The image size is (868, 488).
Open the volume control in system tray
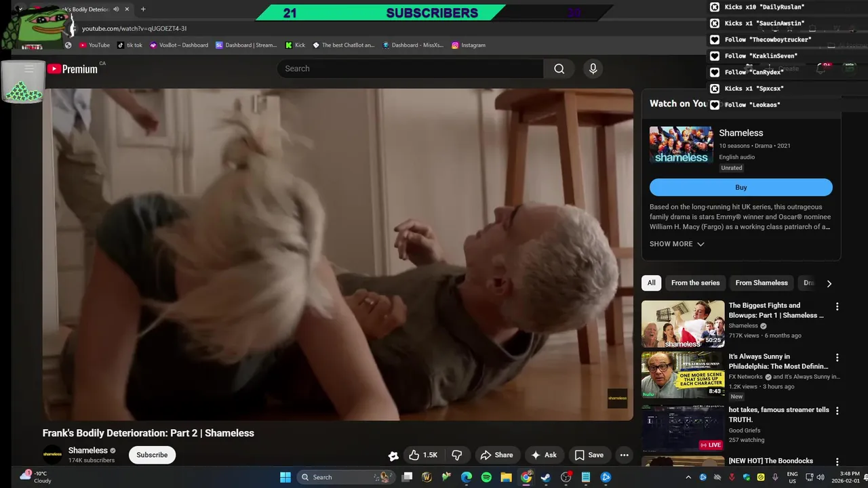[x=819, y=477]
